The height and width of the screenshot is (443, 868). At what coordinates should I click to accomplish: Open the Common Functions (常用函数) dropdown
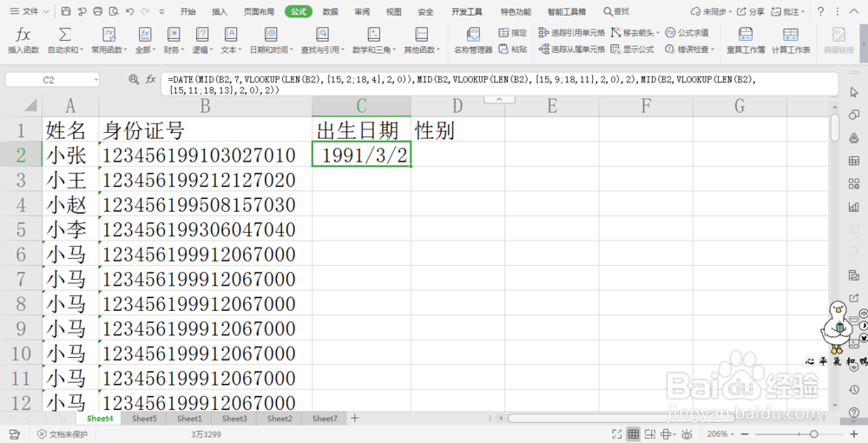click(109, 41)
